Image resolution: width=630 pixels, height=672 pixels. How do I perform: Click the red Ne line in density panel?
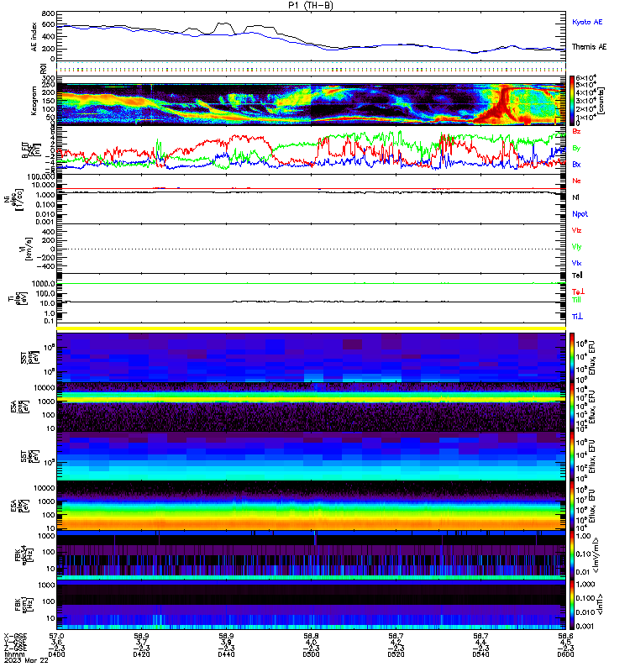[311, 188]
